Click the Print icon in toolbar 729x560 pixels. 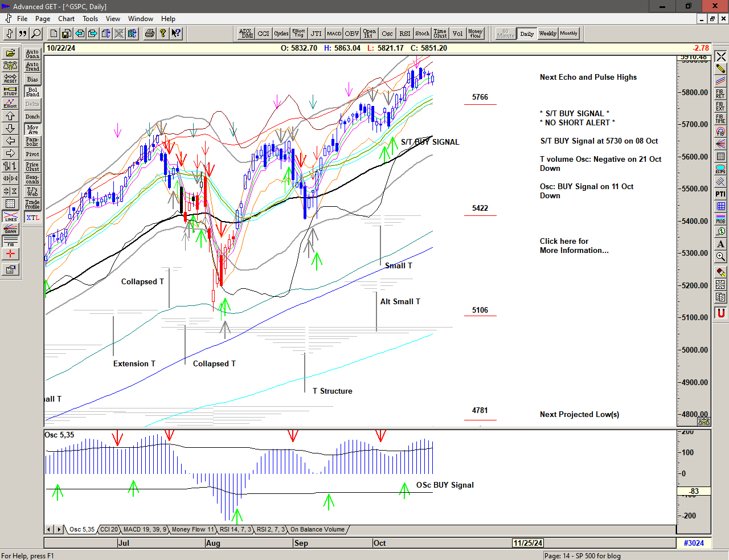(x=149, y=34)
